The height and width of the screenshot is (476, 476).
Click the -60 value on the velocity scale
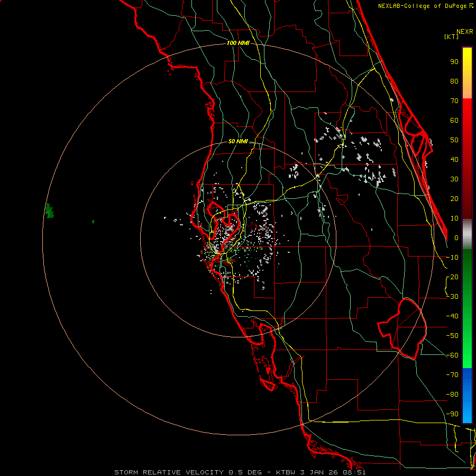click(x=452, y=355)
